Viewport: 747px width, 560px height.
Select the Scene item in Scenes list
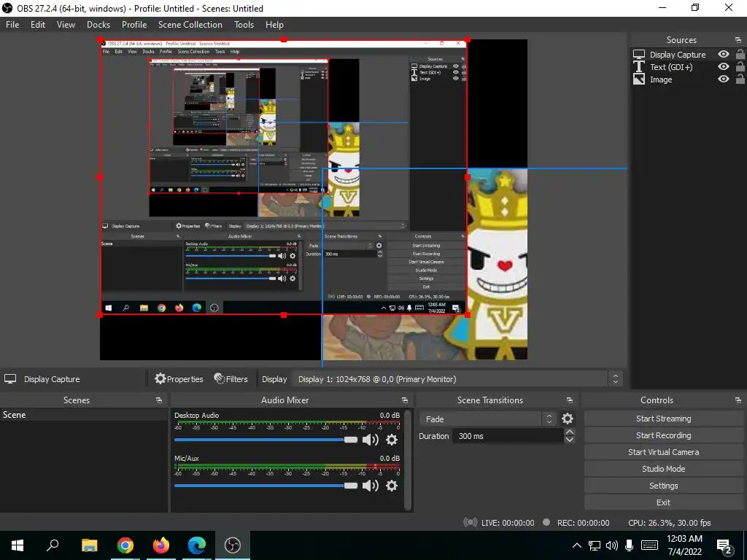coord(84,415)
